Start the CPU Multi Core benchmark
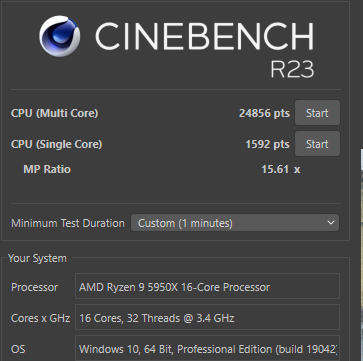This screenshot has height=361, width=363. point(317,113)
